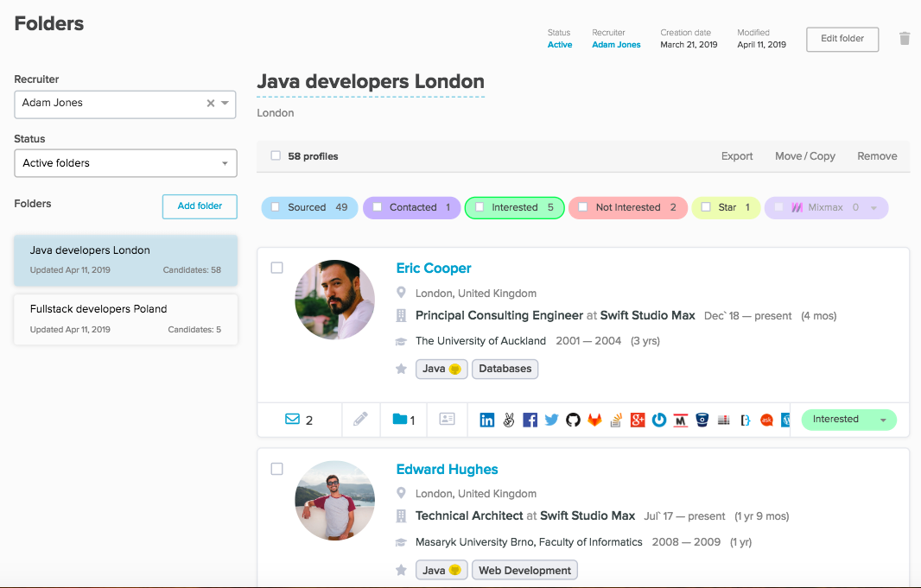921x588 pixels.
Task: Clear the Adam Jones recruiter selection
Action: tap(210, 104)
